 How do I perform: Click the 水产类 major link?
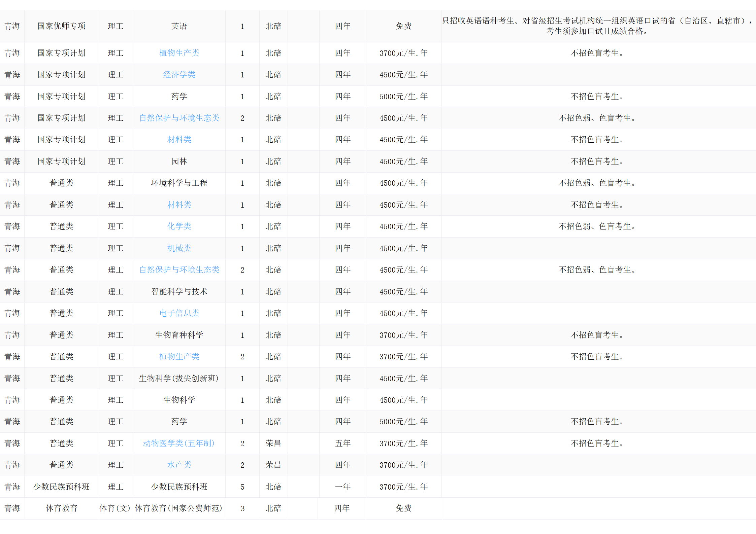point(179,465)
